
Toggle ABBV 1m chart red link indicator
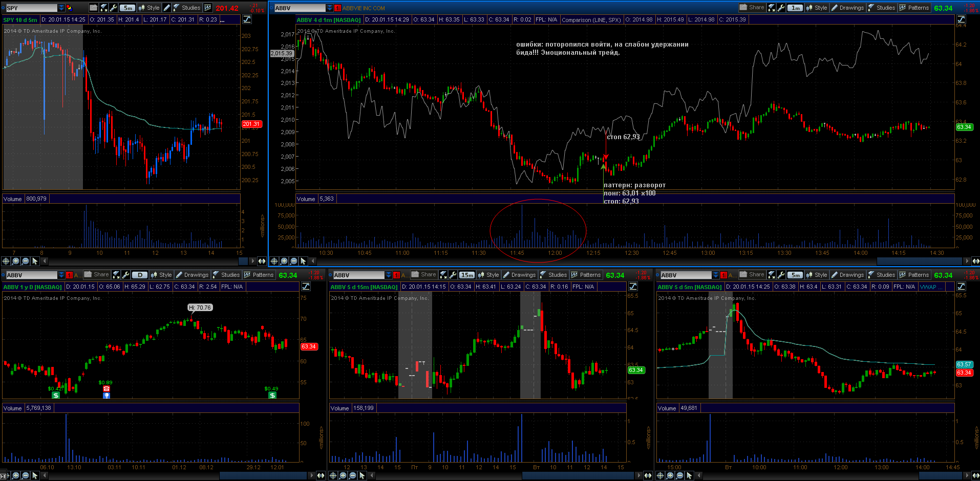coord(337,8)
